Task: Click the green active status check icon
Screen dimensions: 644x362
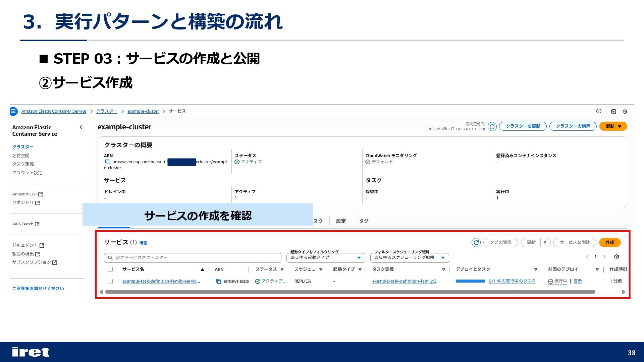Action: [x=258, y=281]
